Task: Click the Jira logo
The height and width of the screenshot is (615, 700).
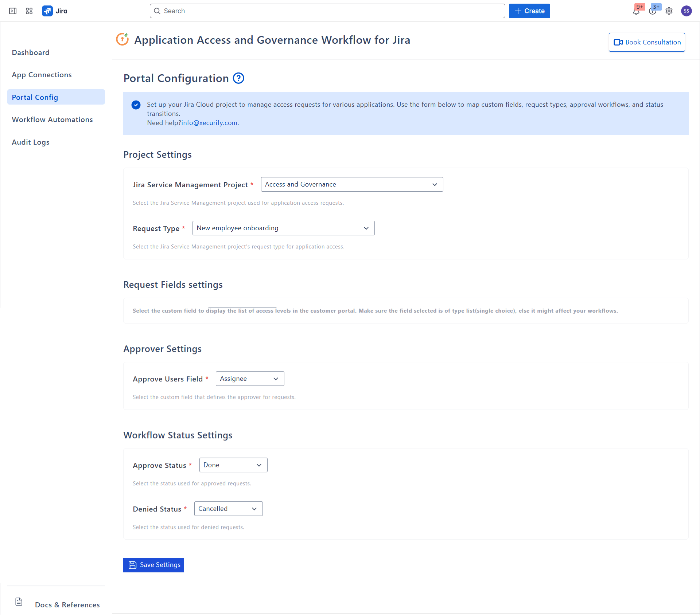Action: pyautogui.click(x=55, y=11)
